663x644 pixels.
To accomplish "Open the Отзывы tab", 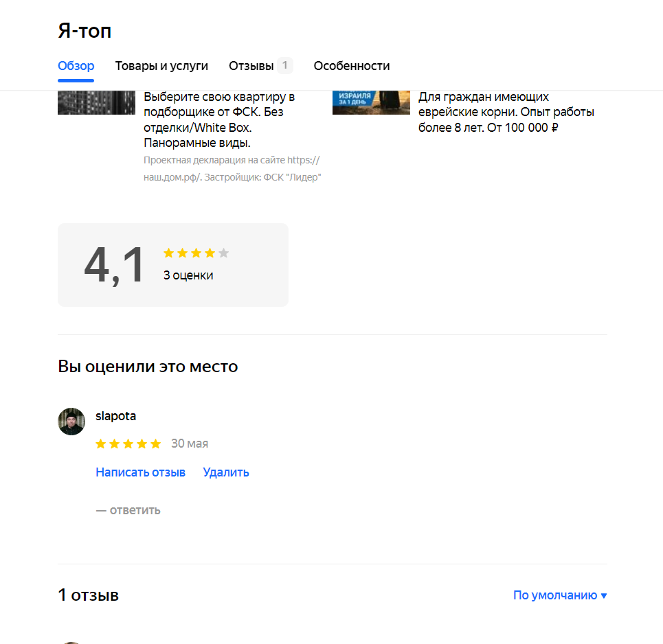I will point(251,66).
